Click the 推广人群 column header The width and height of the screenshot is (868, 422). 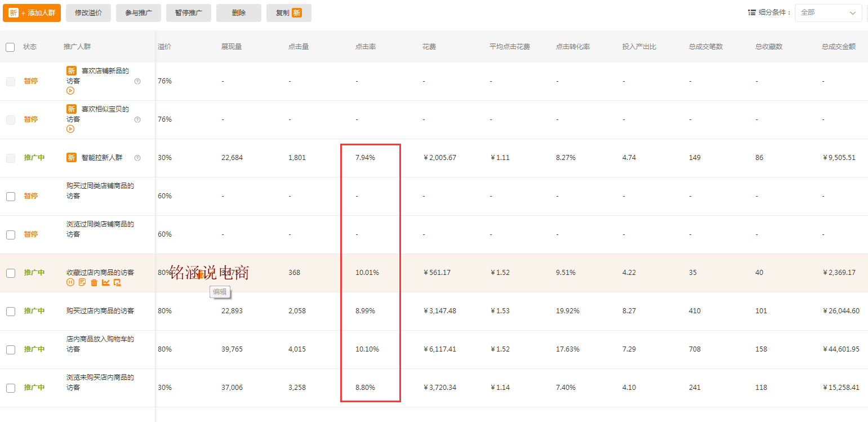pos(77,47)
